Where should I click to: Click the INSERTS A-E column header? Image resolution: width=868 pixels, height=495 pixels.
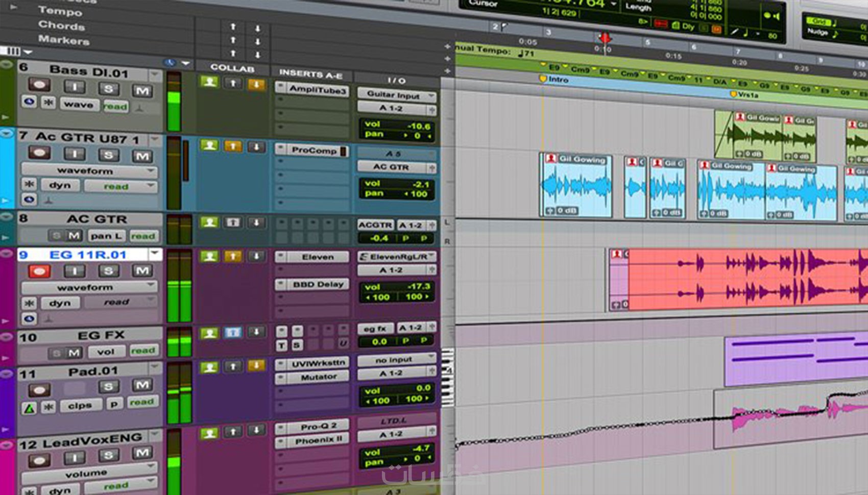[310, 75]
